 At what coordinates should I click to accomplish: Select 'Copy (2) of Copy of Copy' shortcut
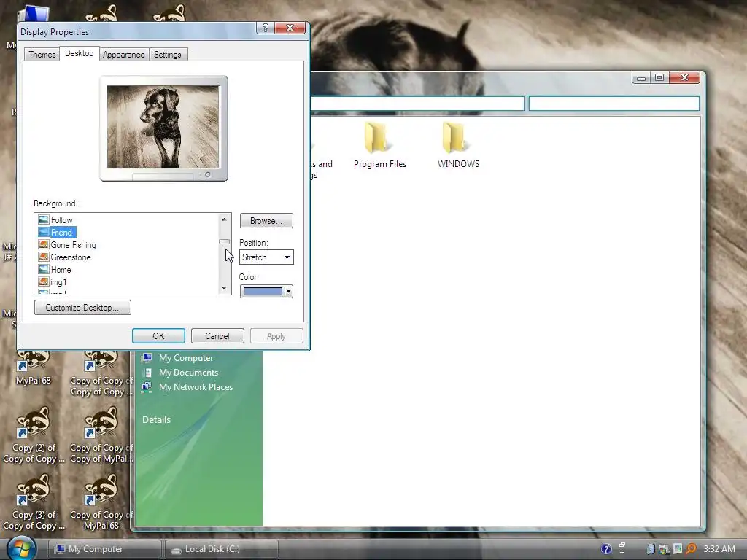tap(34, 435)
